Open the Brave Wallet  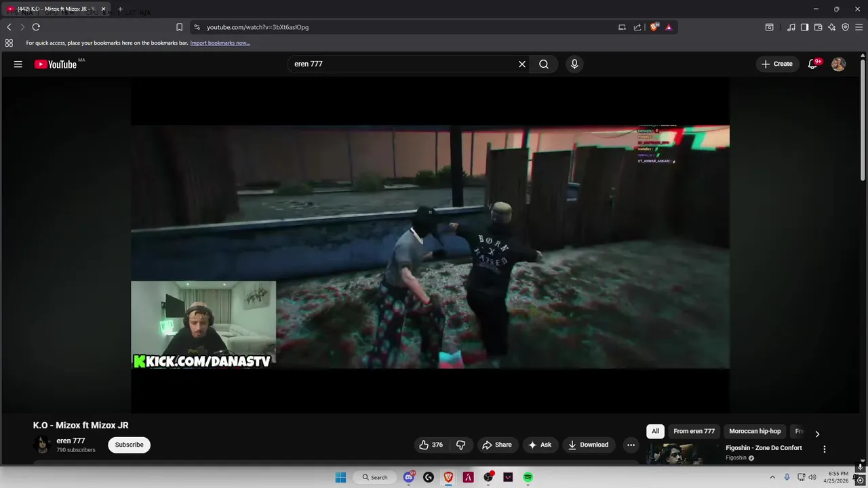coord(818,27)
